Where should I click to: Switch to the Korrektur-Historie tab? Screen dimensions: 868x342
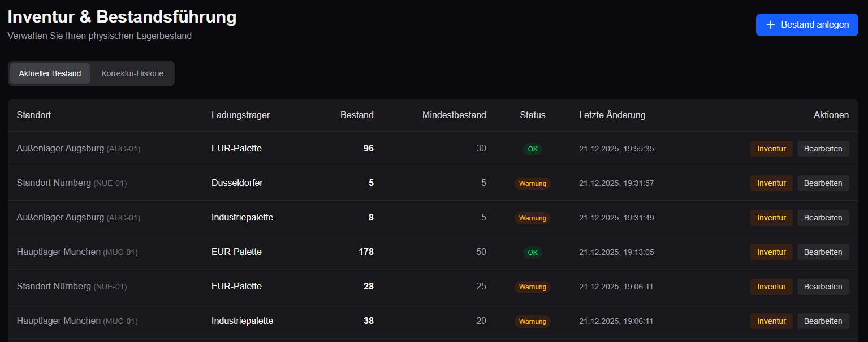pyautogui.click(x=132, y=73)
